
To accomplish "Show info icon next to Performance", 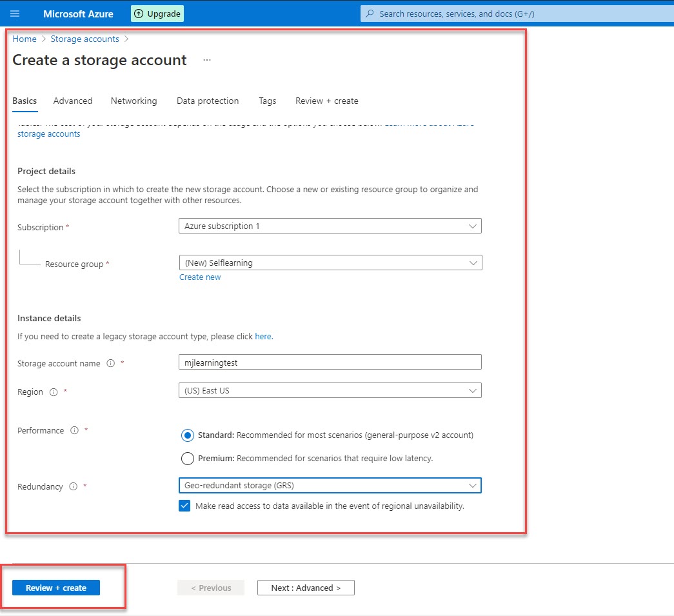I will coord(74,430).
